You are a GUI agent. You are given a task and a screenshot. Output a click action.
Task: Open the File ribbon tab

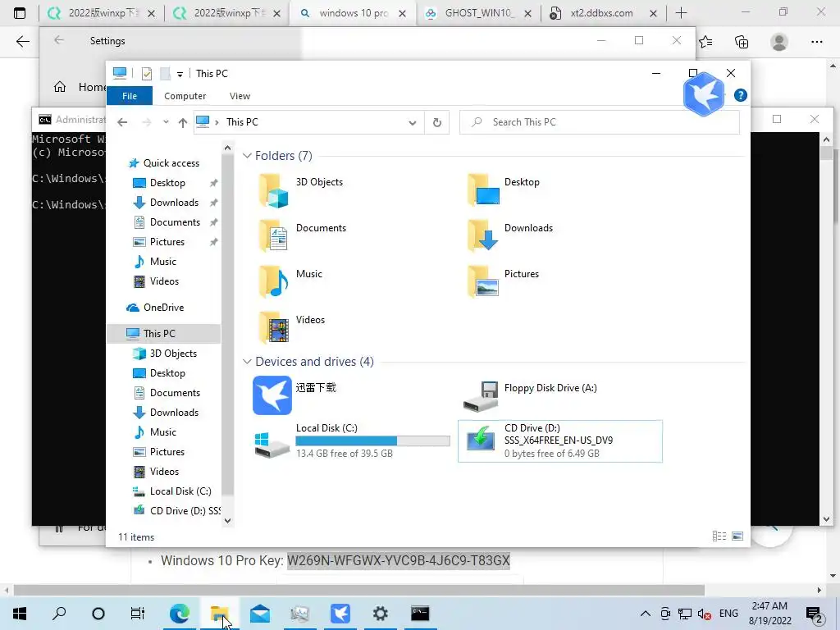[x=130, y=96]
